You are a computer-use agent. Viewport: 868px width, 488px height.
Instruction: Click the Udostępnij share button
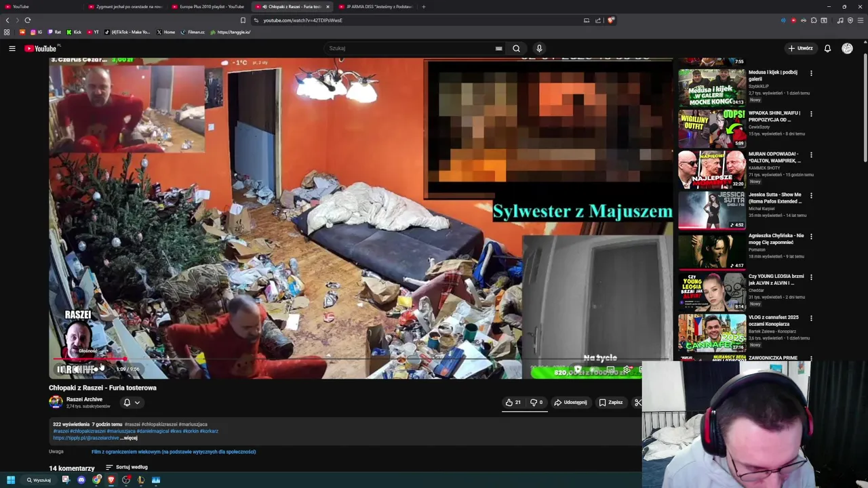[570, 403]
